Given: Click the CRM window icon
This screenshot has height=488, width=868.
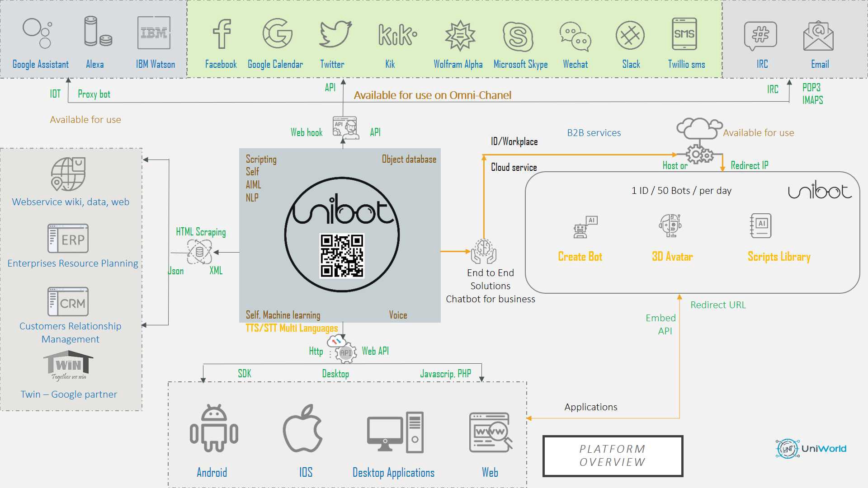Looking at the screenshot, I should 68,301.
